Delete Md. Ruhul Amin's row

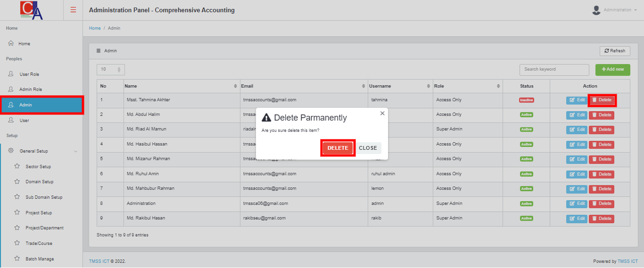[602, 174]
